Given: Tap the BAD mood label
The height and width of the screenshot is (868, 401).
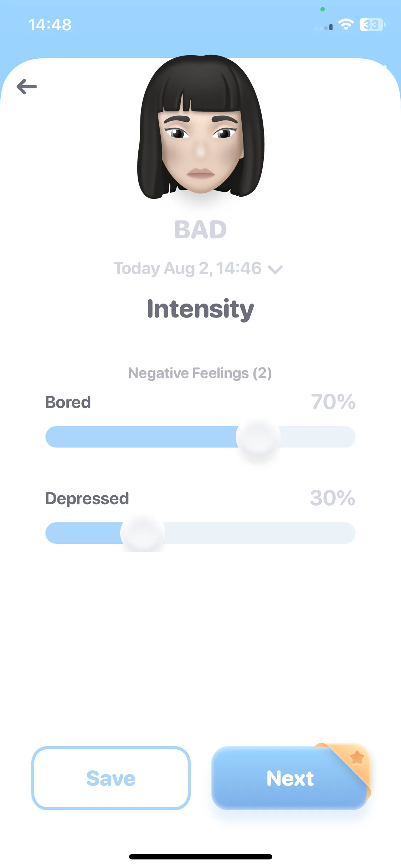Looking at the screenshot, I should pyautogui.click(x=200, y=230).
